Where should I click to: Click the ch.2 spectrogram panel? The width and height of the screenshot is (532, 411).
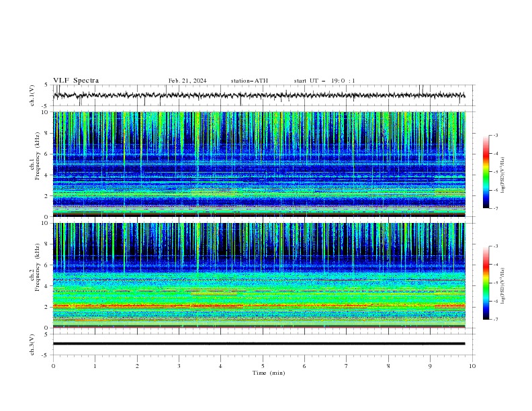tap(259, 275)
